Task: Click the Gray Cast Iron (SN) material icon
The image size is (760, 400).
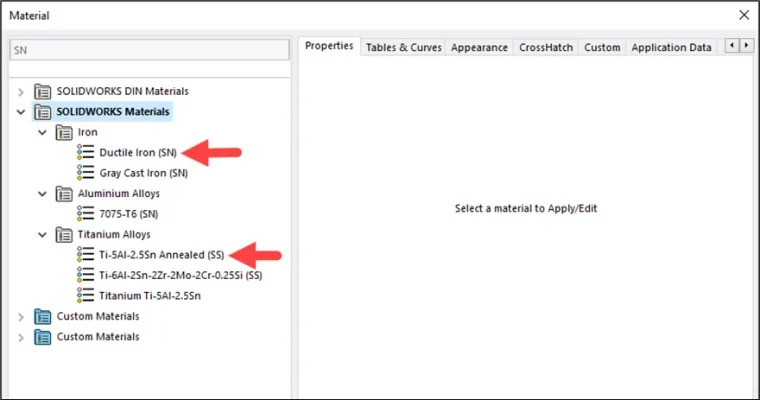Action: tap(85, 173)
